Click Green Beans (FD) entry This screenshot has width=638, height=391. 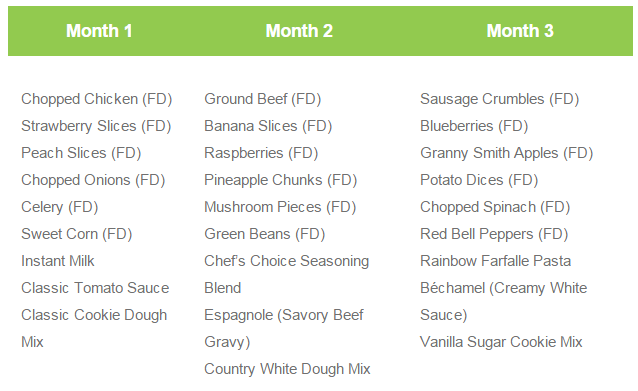(264, 234)
